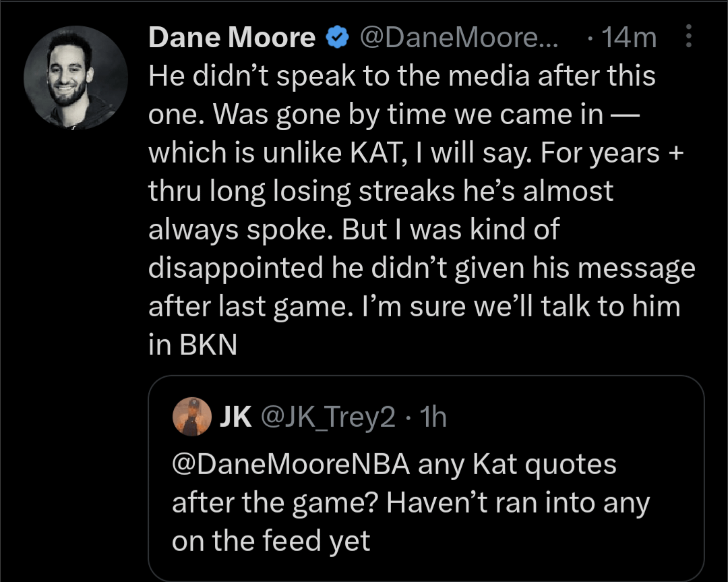Click the line "thru long losing streaks he's almost"
This screenshot has width=728, height=582.
tap(381, 191)
